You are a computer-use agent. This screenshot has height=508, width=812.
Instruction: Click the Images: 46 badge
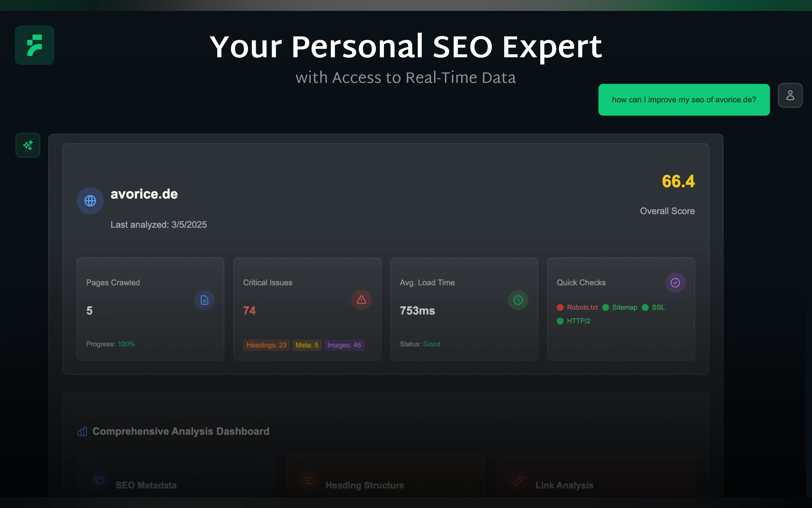[344, 345]
